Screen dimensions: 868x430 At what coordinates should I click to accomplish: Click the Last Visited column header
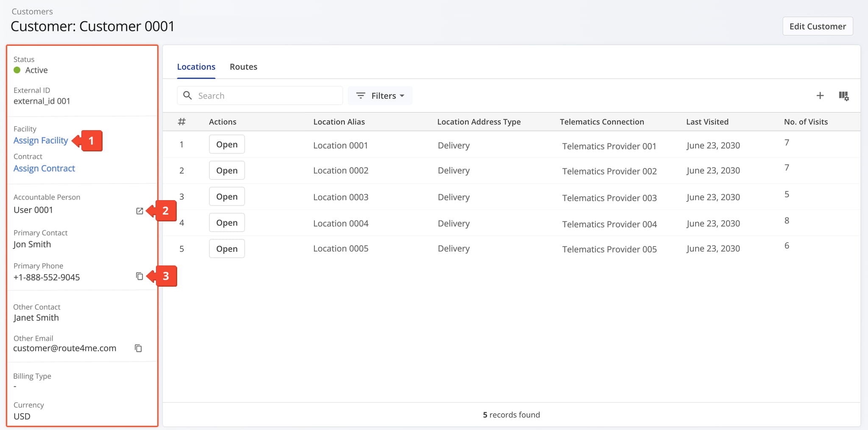click(707, 122)
